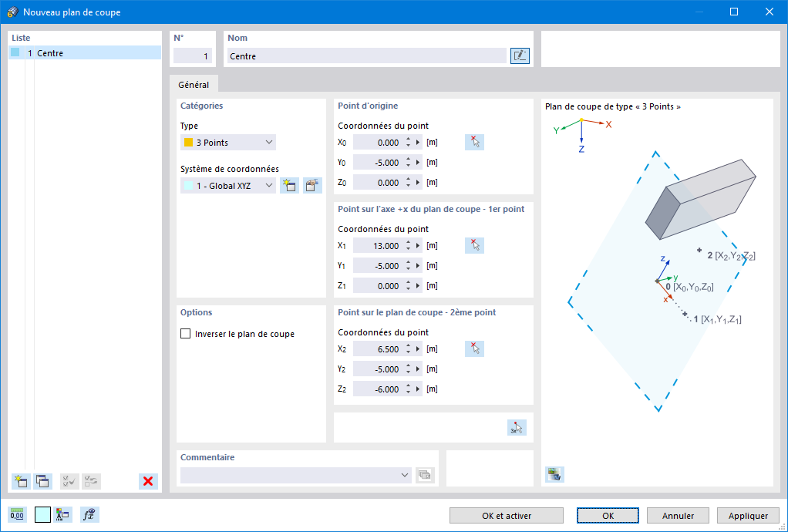Click the Annuler button
The width and height of the screenshot is (788, 532).
click(x=678, y=515)
